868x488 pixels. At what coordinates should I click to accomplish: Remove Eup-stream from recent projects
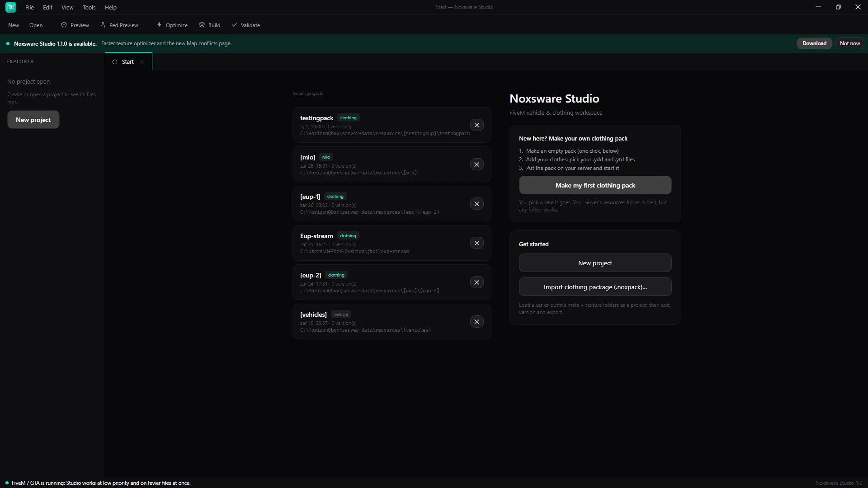[476, 243]
